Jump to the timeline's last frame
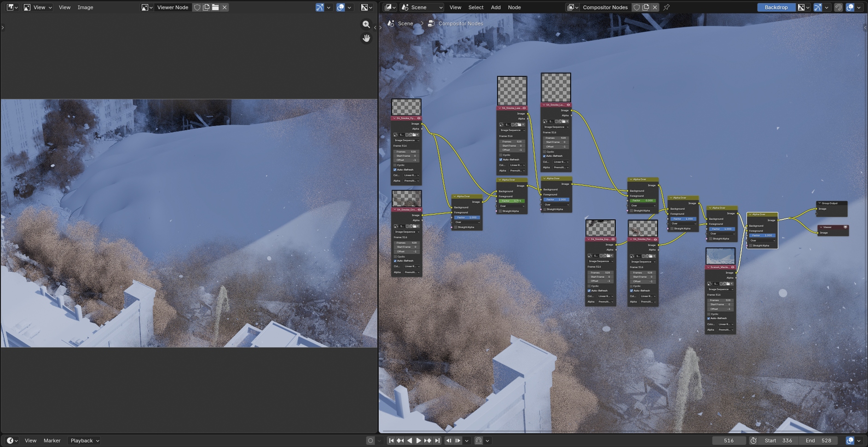 click(x=437, y=441)
